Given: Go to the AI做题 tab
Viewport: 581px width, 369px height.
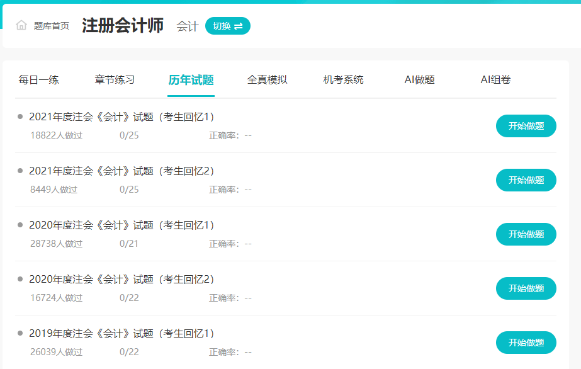Looking at the screenshot, I should (x=419, y=80).
